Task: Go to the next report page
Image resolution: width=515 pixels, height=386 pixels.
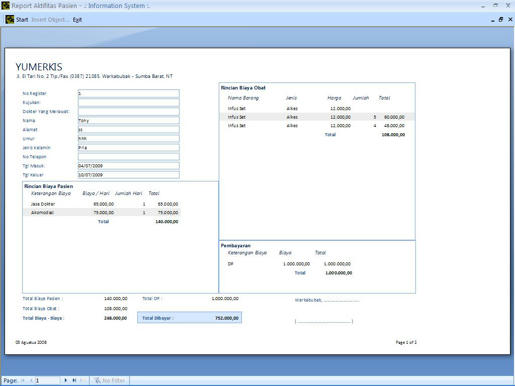Action: point(65,380)
